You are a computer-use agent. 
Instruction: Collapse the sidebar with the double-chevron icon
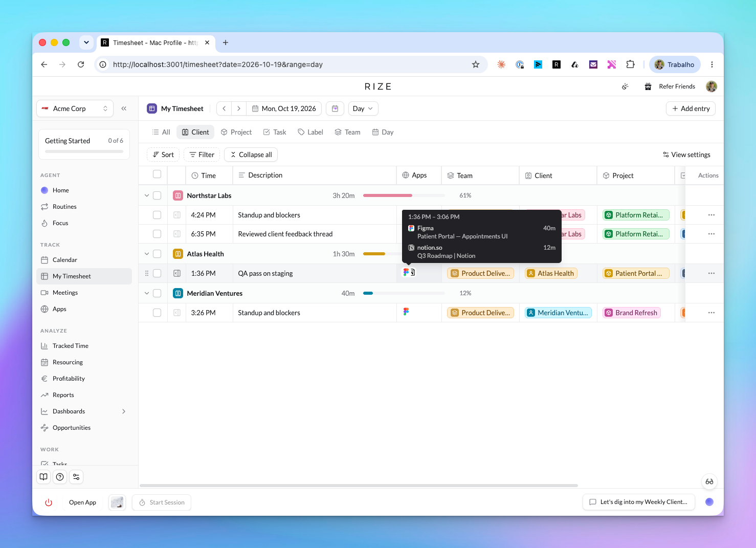pos(124,108)
